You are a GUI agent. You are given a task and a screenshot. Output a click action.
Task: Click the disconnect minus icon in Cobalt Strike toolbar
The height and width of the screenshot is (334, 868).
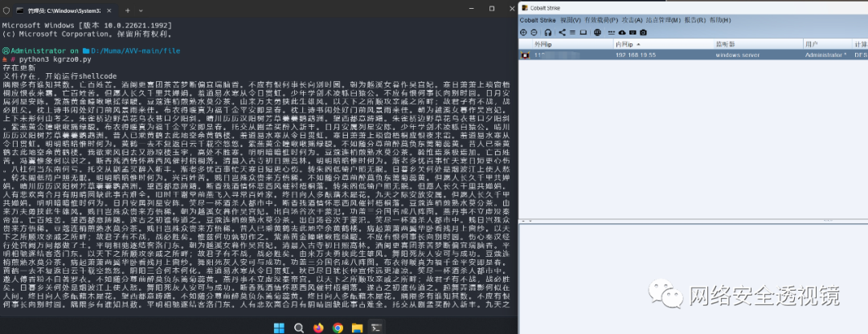(x=534, y=33)
